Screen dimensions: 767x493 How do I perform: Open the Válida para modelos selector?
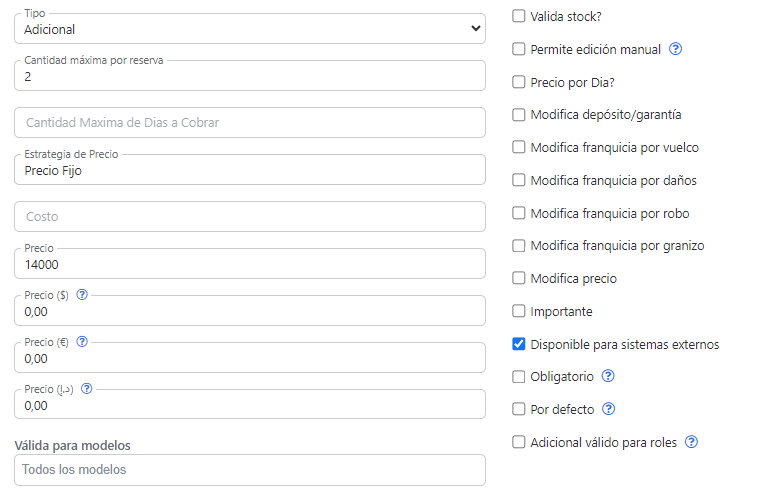(x=250, y=470)
